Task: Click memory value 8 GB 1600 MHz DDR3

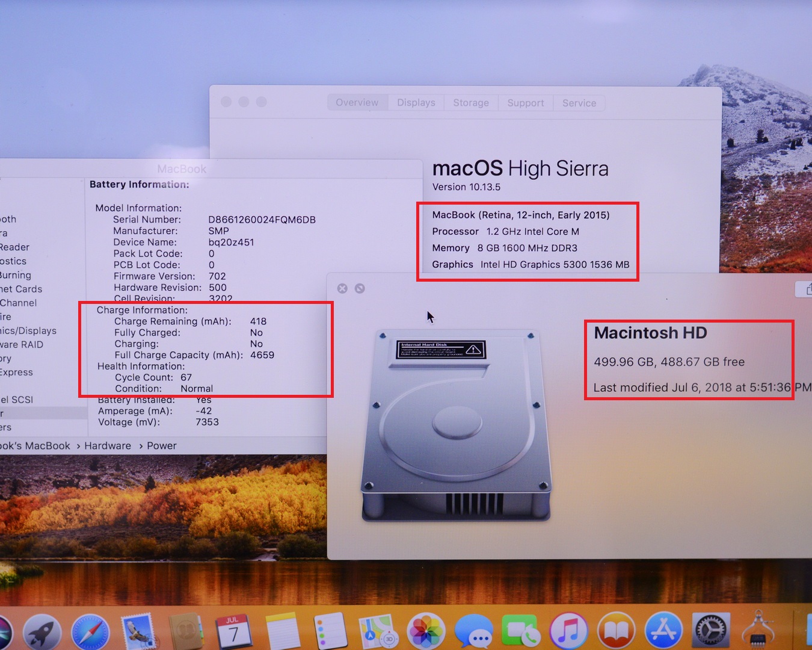Action: [527, 248]
